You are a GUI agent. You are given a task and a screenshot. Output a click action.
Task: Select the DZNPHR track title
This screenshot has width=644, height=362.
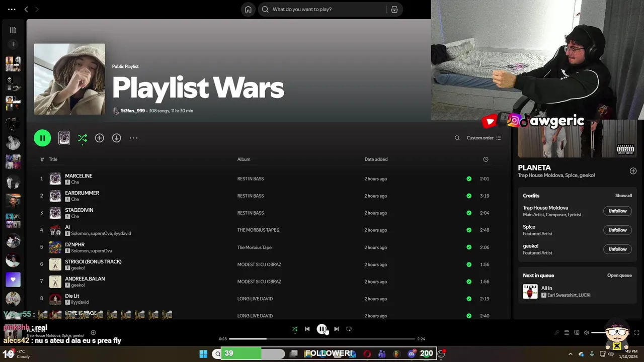(74, 244)
